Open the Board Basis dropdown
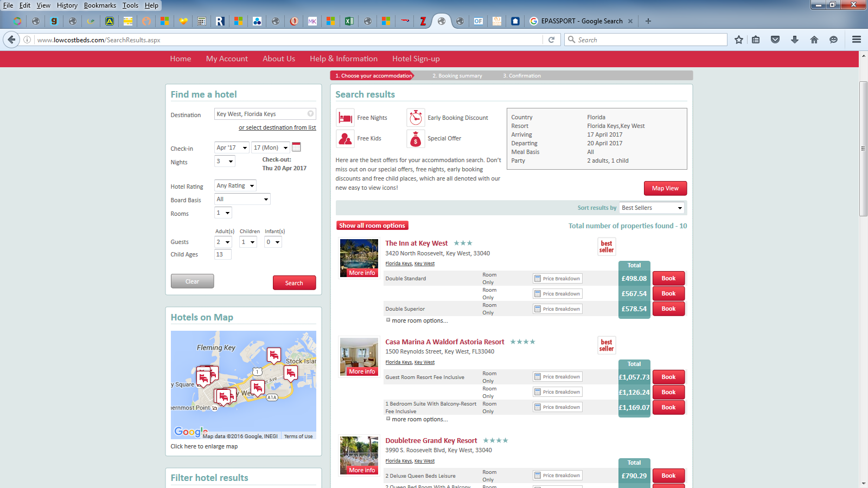This screenshot has width=868, height=488. click(x=242, y=199)
